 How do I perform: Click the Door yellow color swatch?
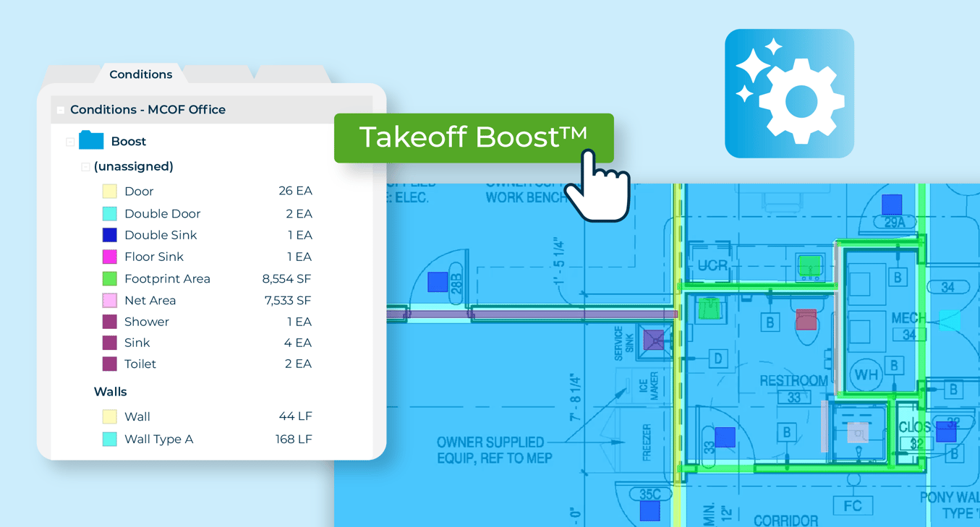point(109,192)
